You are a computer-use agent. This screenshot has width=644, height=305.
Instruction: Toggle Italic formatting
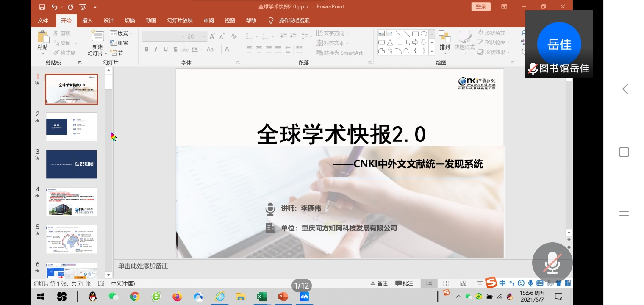click(x=156, y=49)
